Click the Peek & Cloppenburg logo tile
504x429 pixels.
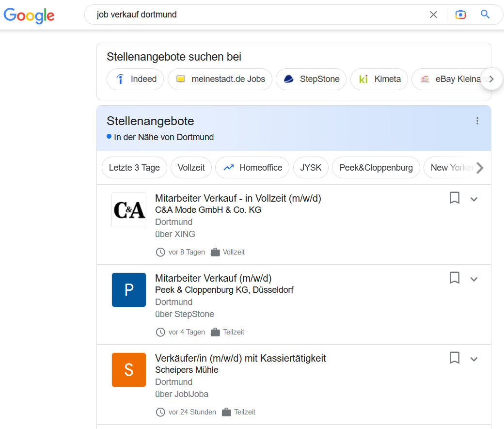coord(129,290)
